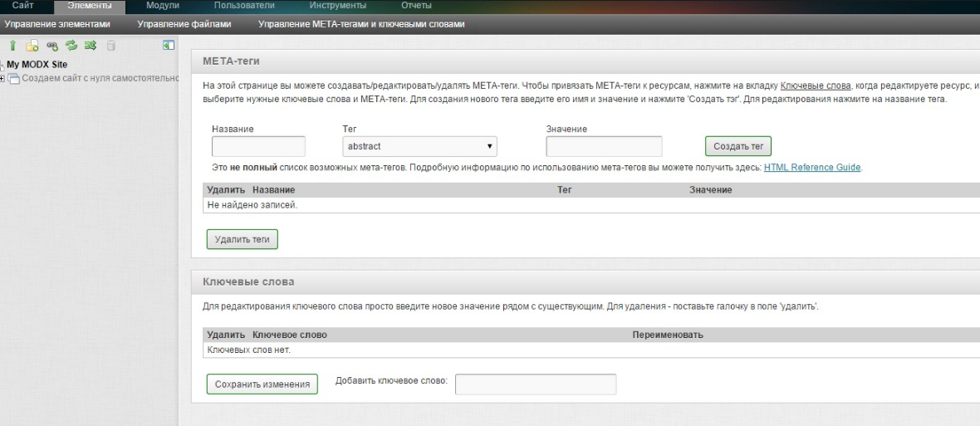
Task: Hide the resource tree panel icon
Action: (x=167, y=47)
